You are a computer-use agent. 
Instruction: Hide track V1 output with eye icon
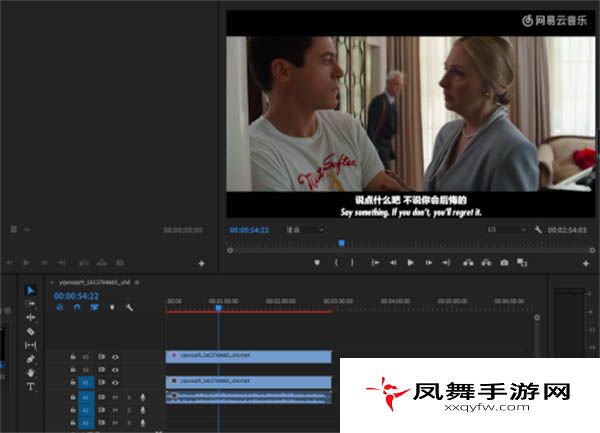pos(115,382)
